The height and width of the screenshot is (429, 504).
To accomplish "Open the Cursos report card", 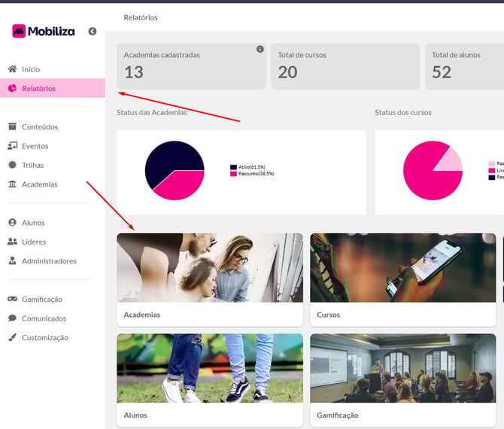I will [x=402, y=278].
